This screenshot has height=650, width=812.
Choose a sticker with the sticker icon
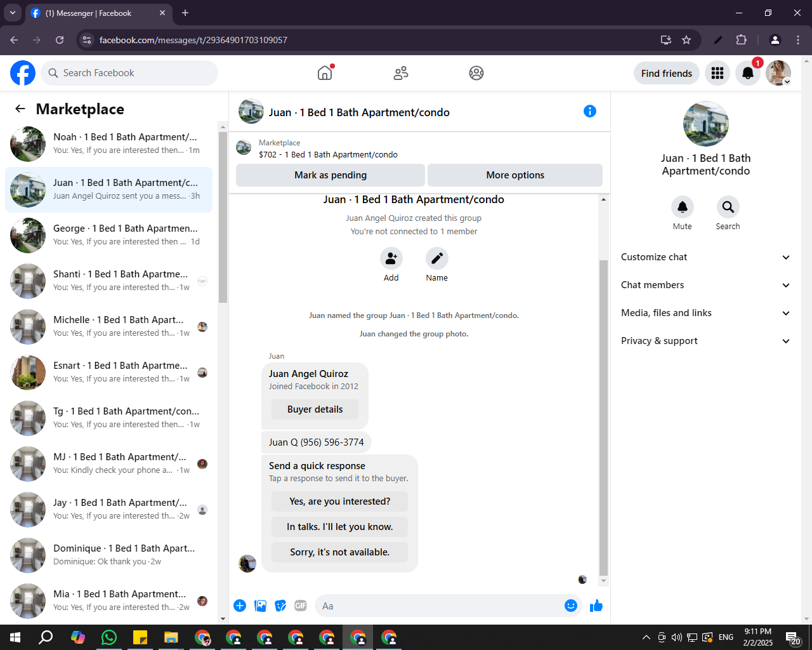[x=280, y=606]
